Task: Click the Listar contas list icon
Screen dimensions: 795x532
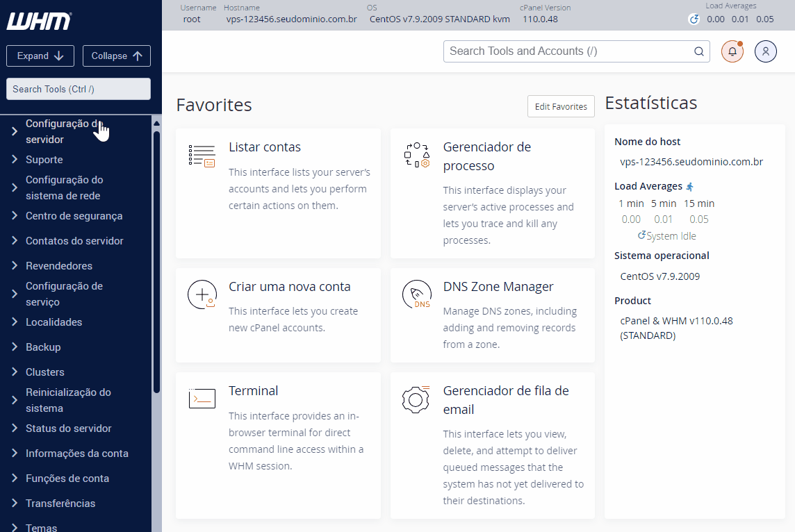Action: [202, 156]
